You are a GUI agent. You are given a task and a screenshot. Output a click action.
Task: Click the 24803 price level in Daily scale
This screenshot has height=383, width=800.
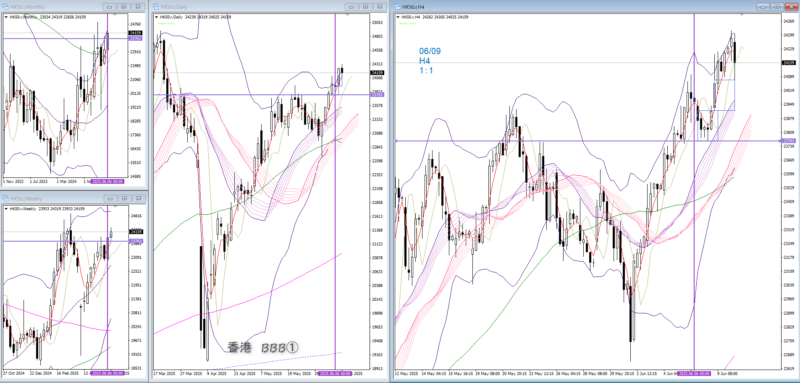click(x=378, y=37)
